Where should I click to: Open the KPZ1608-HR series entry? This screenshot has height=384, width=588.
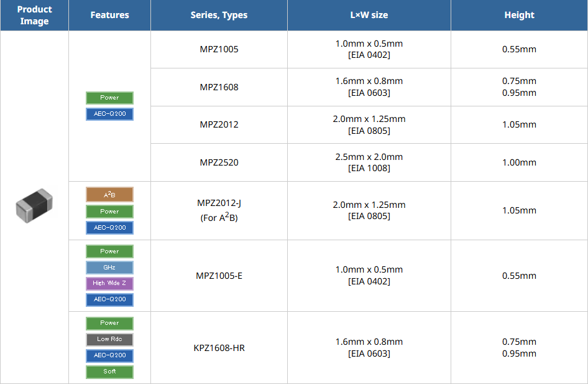pyautogui.click(x=219, y=348)
